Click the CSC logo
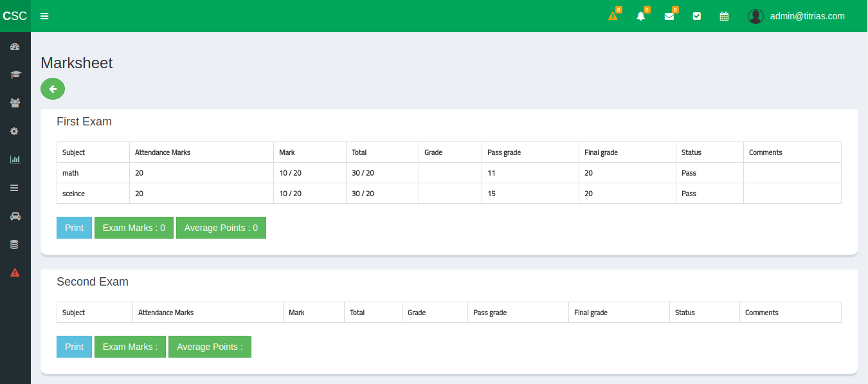868x384 pixels. click(15, 16)
